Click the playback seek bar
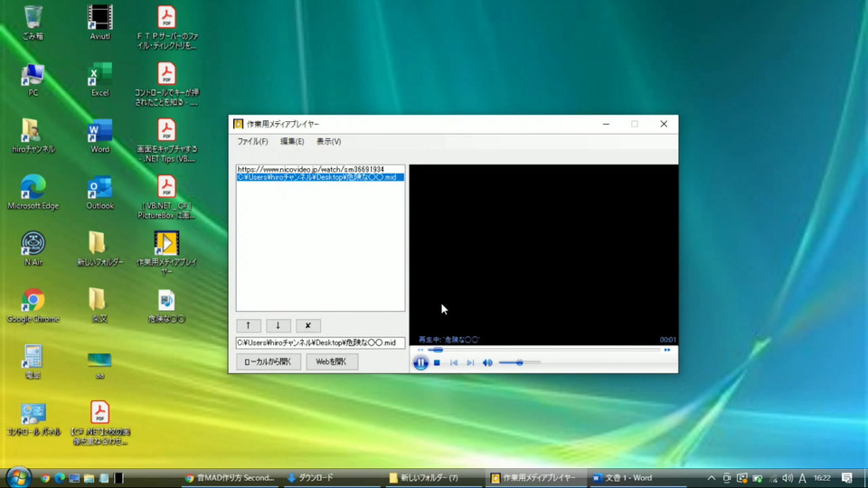868x488 pixels. click(x=542, y=350)
